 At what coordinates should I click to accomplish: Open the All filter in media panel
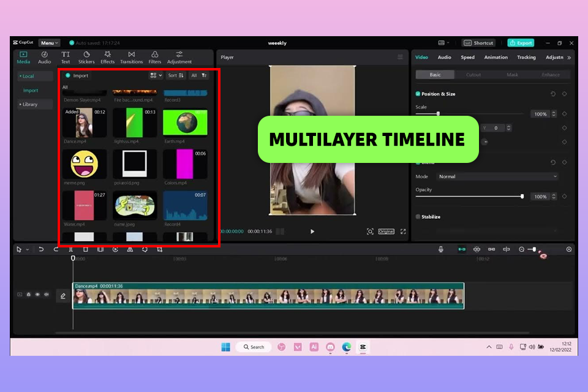click(198, 75)
